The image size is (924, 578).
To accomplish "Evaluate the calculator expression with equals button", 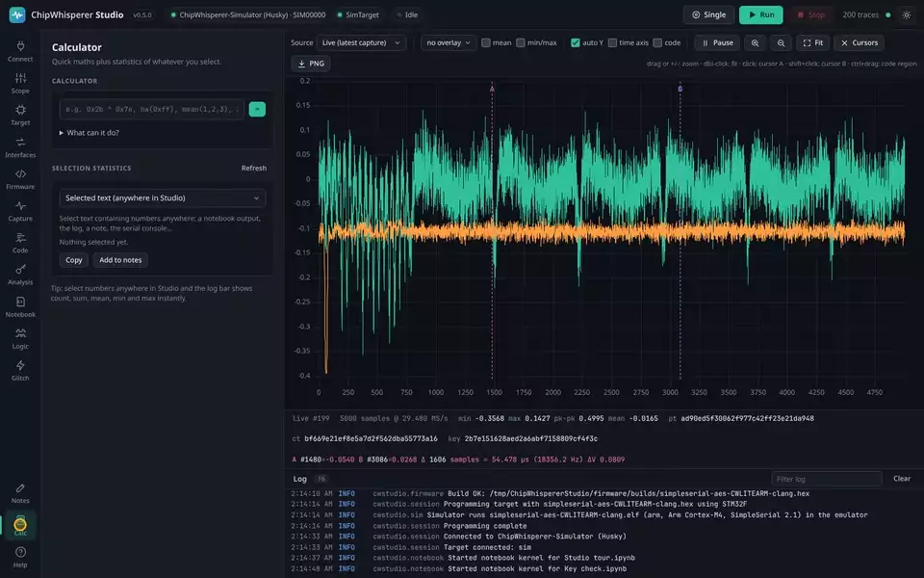I will tap(257, 109).
